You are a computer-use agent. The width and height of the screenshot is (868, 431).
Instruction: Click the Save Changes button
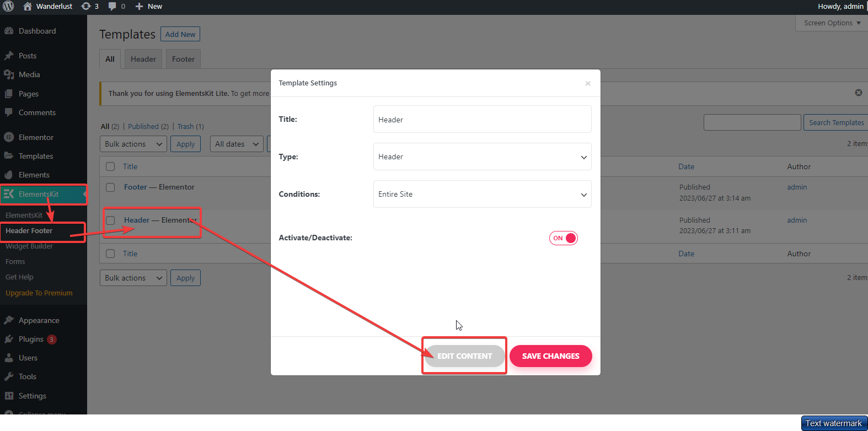(551, 356)
